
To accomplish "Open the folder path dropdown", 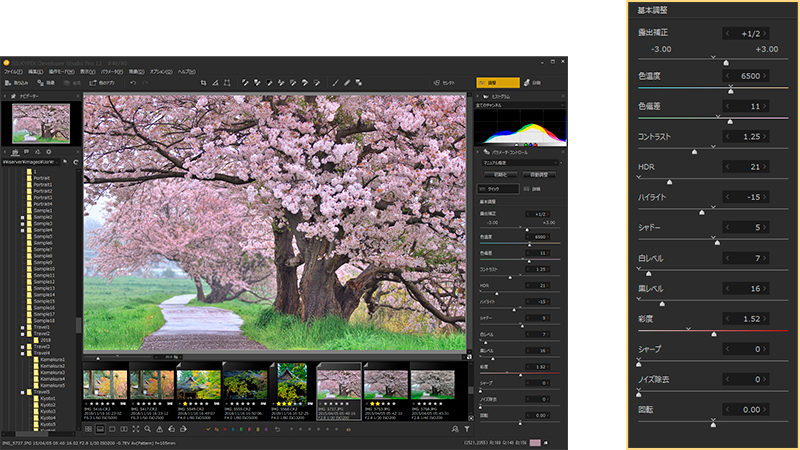I will click(x=32, y=162).
